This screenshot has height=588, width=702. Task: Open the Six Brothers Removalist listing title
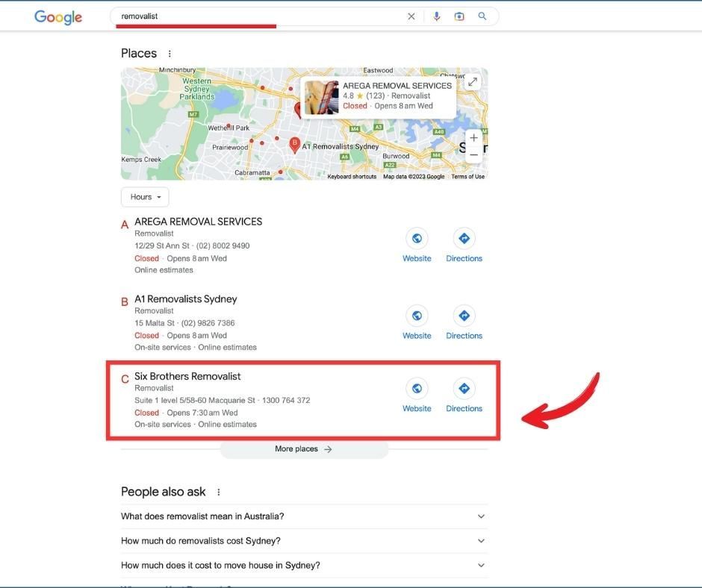tap(187, 376)
